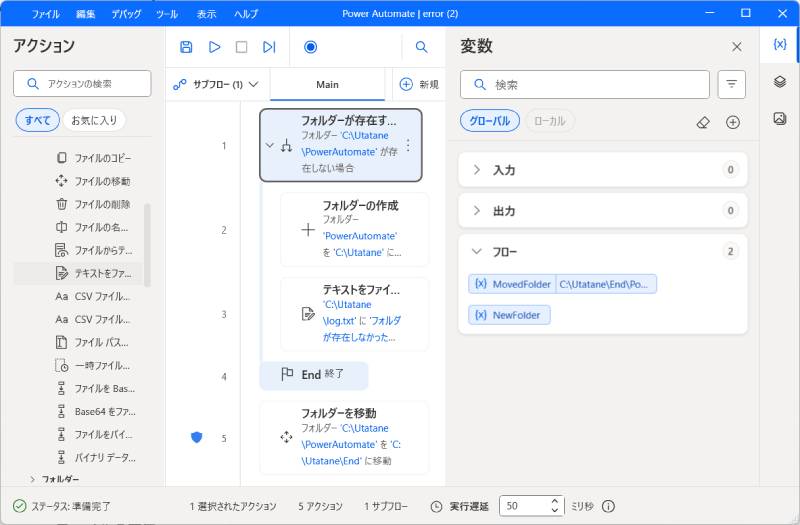Switch to ローカル variables
This screenshot has width=800, height=525.
[x=549, y=121]
